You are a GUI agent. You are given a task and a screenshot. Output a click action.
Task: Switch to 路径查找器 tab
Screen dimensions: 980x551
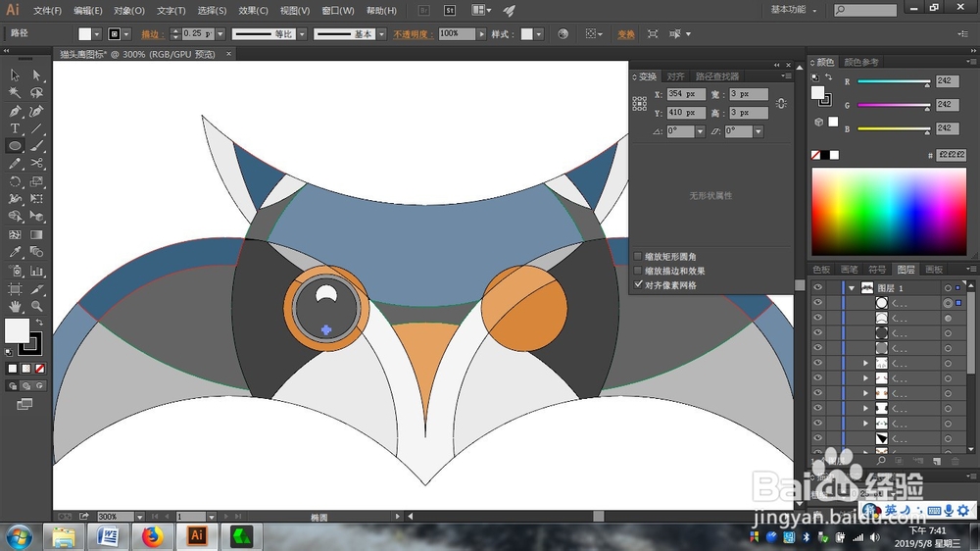click(717, 76)
